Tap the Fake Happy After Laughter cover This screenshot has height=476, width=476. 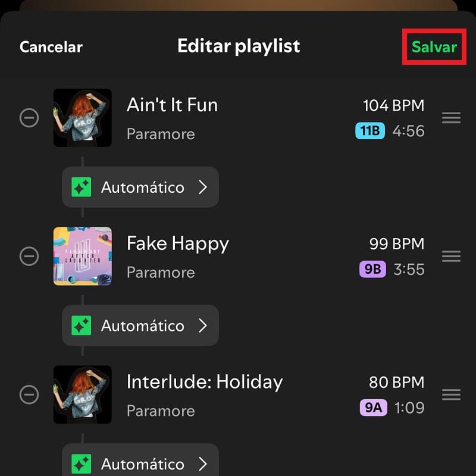point(83,256)
